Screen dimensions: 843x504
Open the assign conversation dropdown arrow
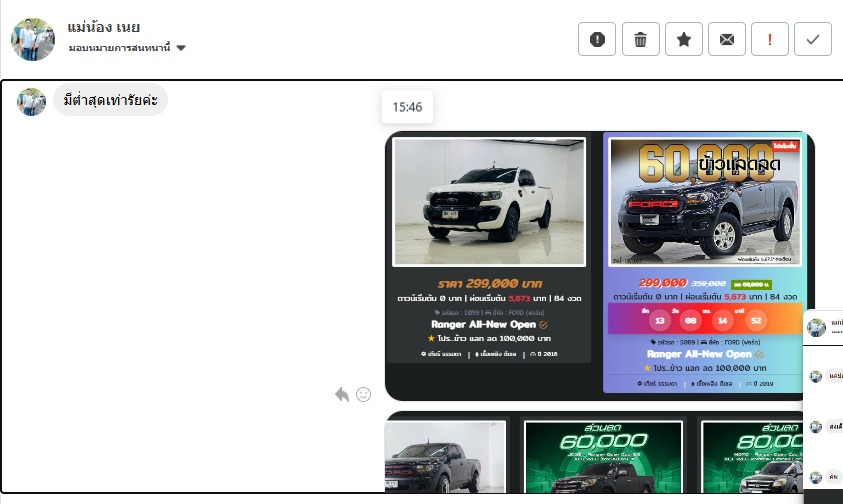[181, 48]
